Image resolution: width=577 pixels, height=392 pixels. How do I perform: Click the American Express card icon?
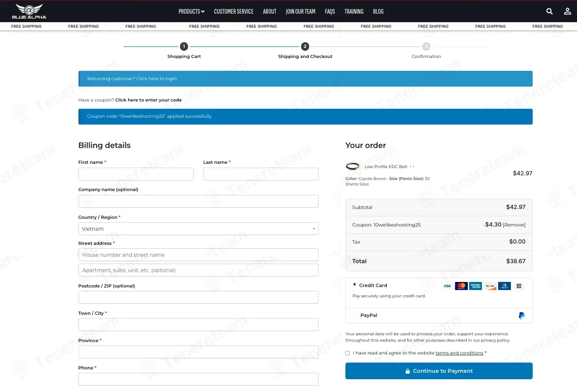click(x=475, y=286)
